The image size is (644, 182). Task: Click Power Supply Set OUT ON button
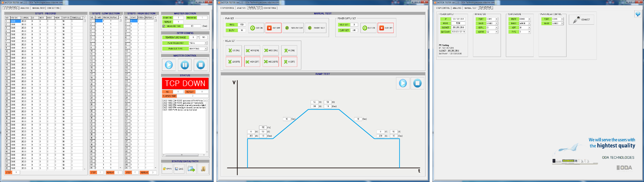pyautogui.click(x=368, y=28)
